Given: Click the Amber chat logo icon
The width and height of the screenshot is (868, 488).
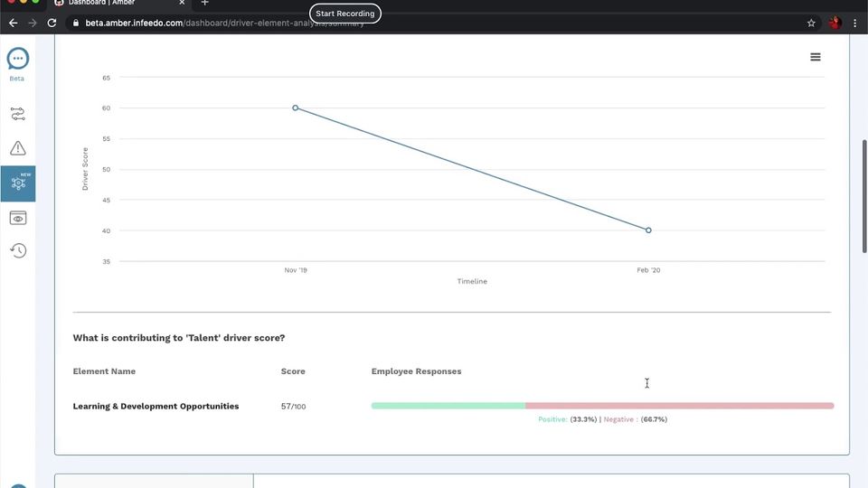Looking at the screenshot, I should (18, 59).
